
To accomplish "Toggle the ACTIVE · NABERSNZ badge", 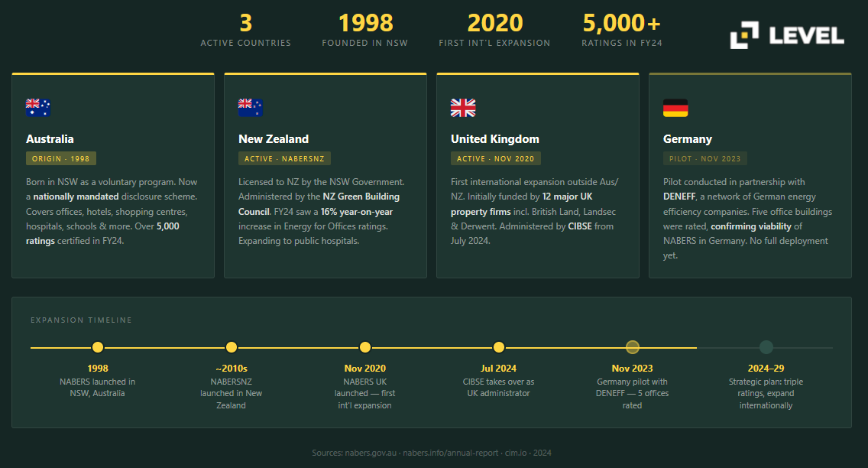I will [284, 158].
